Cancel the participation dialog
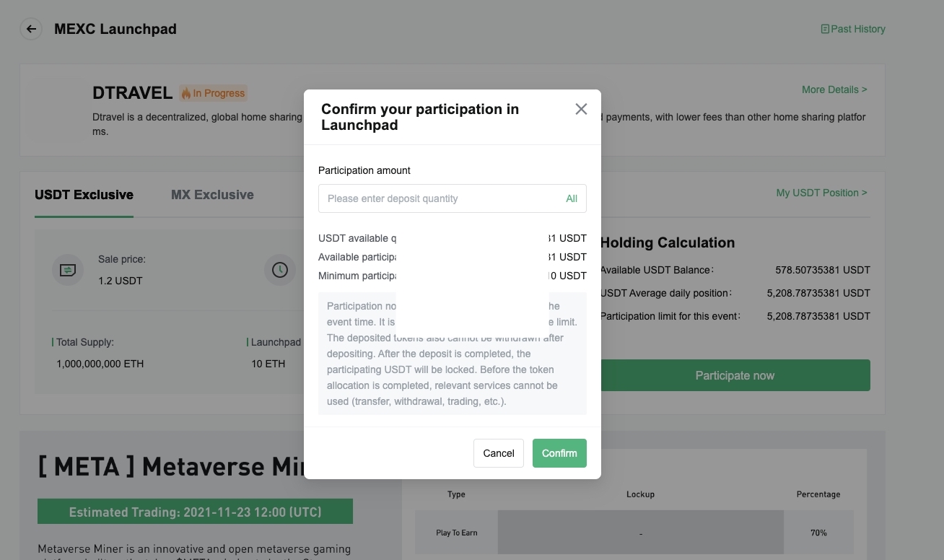 498,453
